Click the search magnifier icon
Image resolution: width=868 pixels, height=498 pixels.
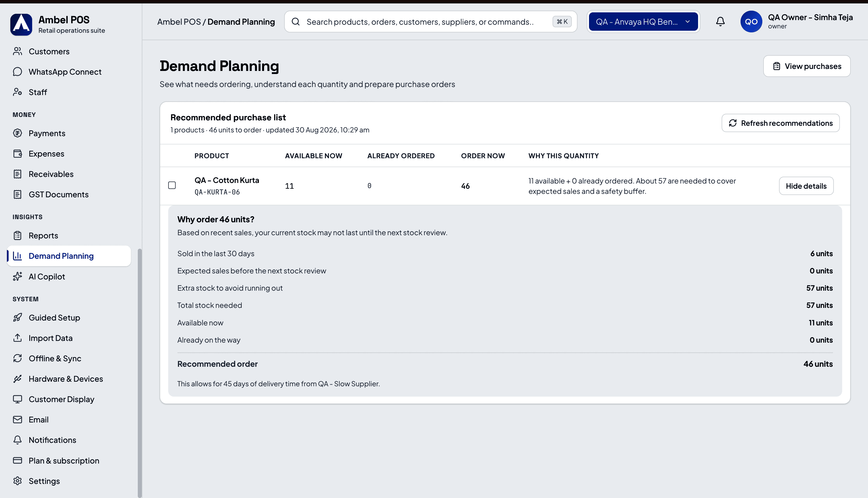coord(296,22)
